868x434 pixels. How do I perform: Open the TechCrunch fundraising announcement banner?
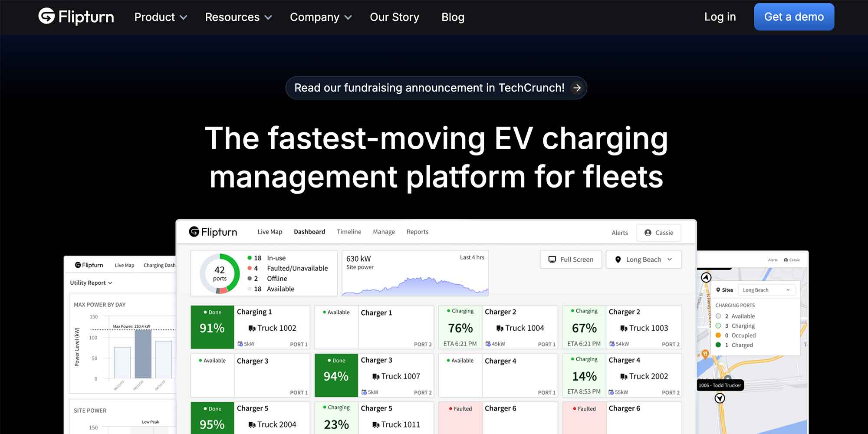click(x=436, y=88)
